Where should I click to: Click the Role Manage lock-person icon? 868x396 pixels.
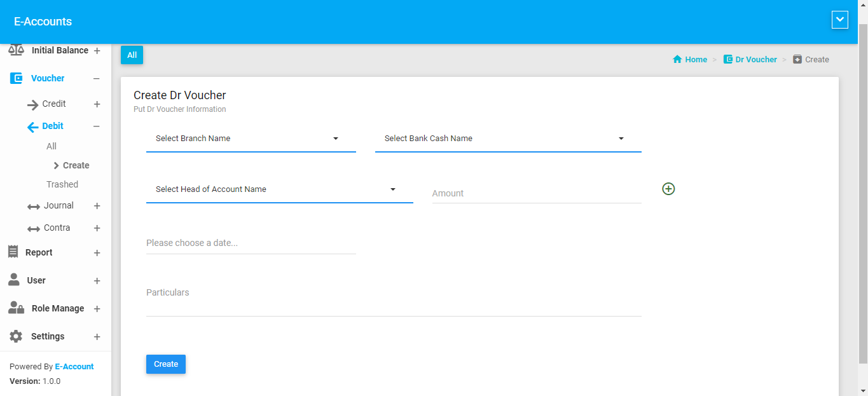point(16,308)
